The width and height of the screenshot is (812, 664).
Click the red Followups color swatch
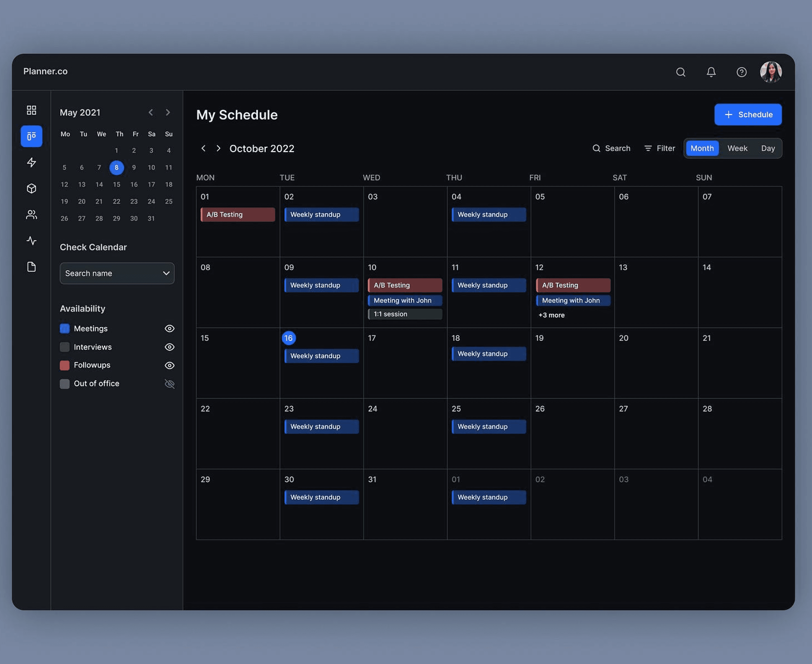64,365
